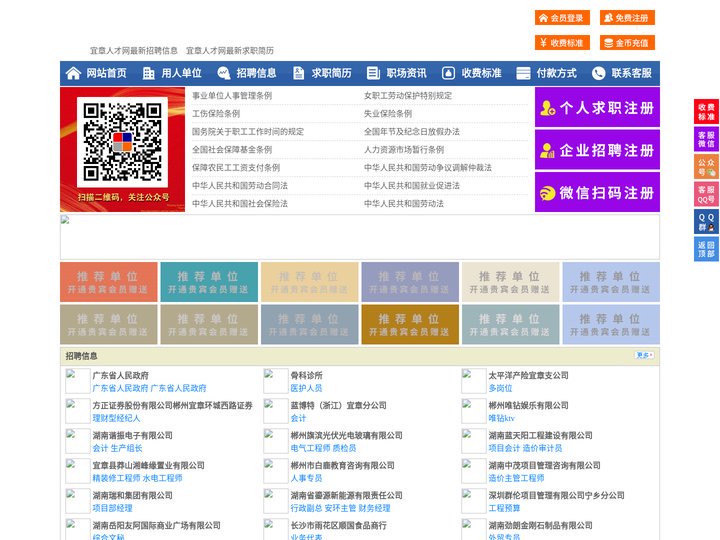Open 宜章人才网最新求职简历 link
Viewport: 720px width, 540px height.
coord(230,51)
